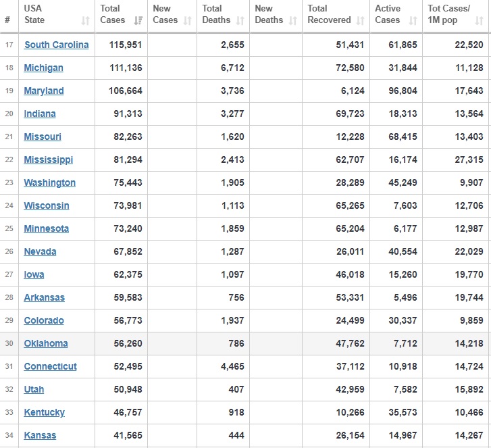Click the Total Recovered sort icon
Screen dimensions: 491x448
(360, 21)
